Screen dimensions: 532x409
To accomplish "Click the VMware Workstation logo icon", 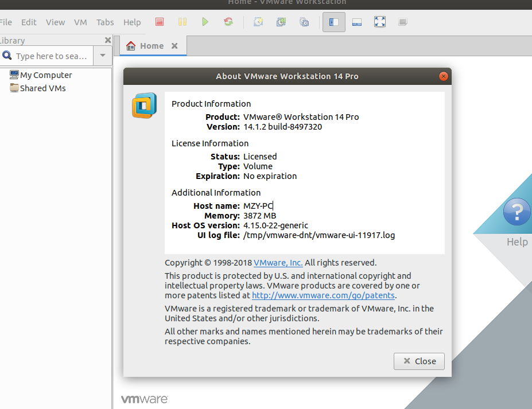I will [145, 106].
